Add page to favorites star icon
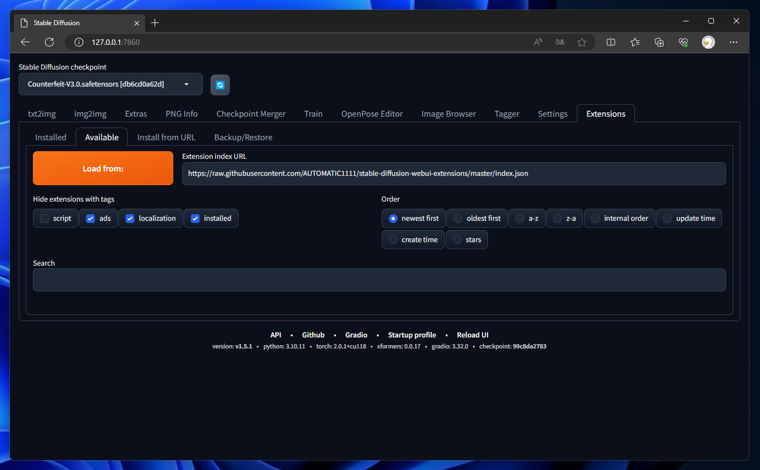 [582, 42]
